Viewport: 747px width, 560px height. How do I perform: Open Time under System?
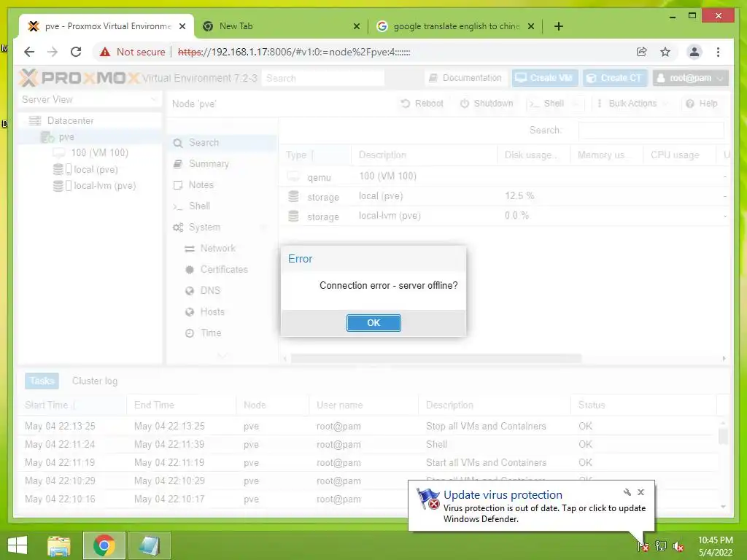coord(222,332)
